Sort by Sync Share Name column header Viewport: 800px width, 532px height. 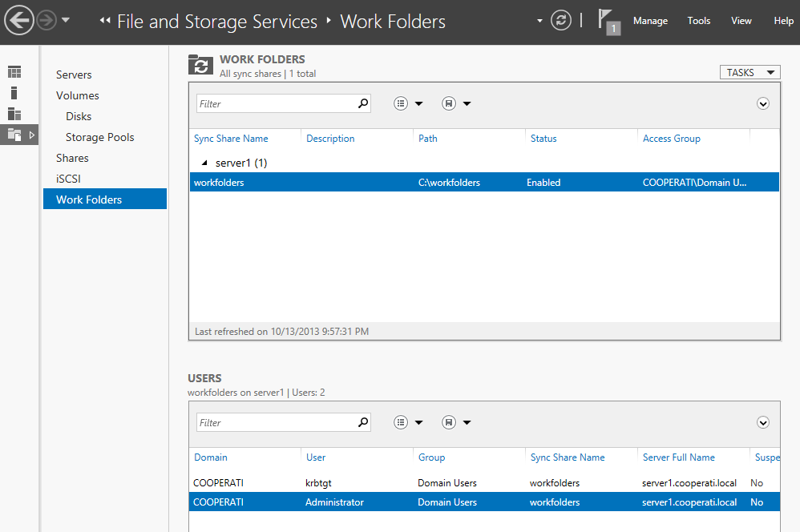(231, 139)
